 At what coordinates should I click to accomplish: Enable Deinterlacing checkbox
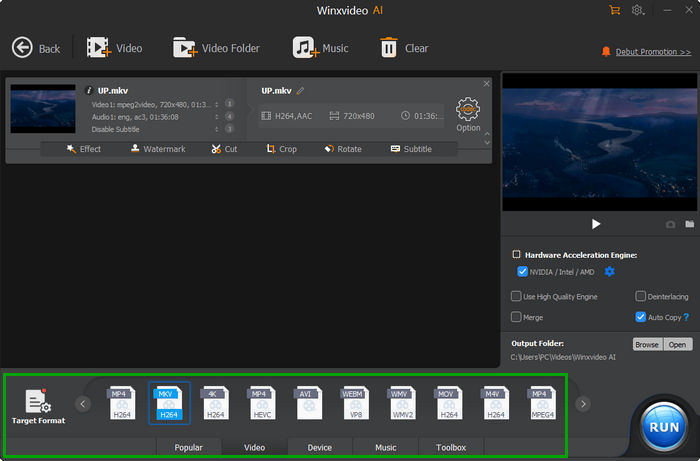coord(641,296)
